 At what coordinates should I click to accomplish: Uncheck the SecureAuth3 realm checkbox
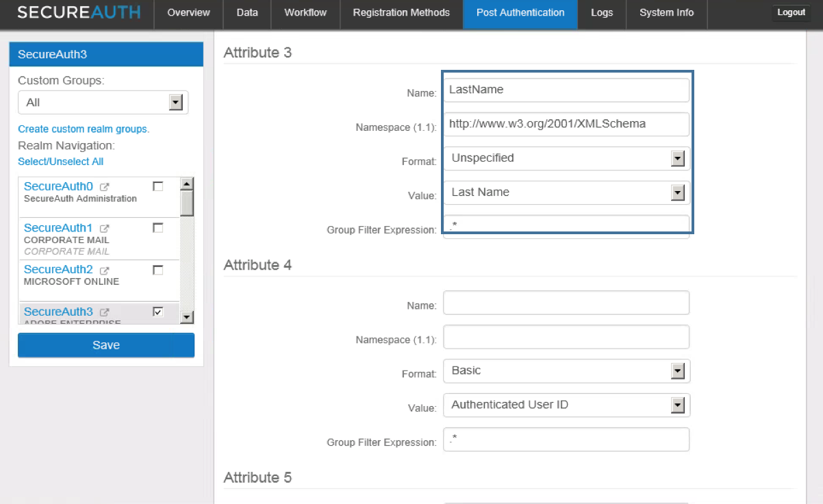[158, 310]
